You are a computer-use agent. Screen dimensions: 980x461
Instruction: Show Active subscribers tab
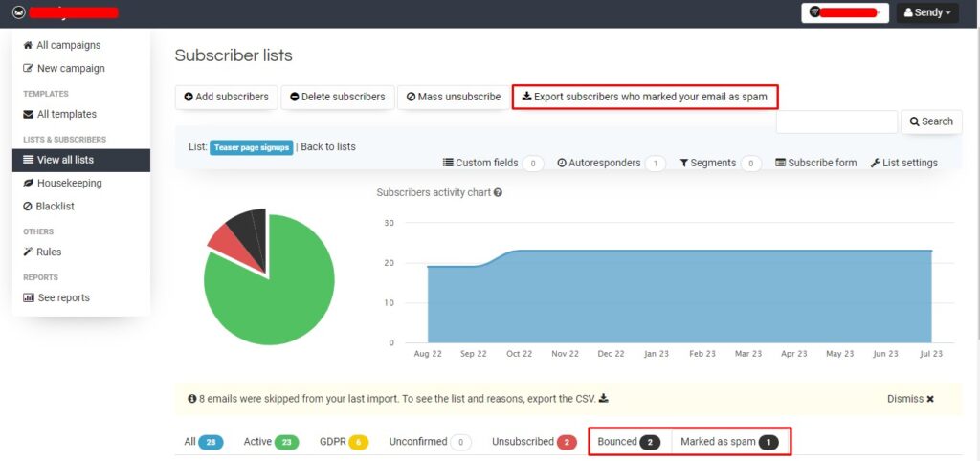271,442
